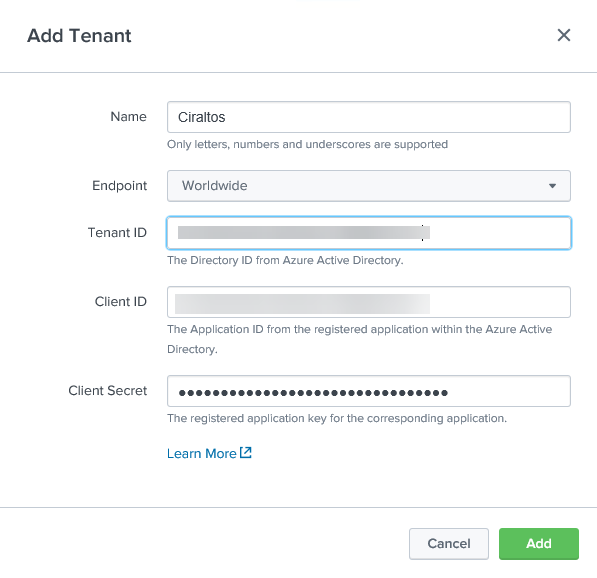The width and height of the screenshot is (597, 578).
Task: Select the Client Secret password field
Action: 369,391
